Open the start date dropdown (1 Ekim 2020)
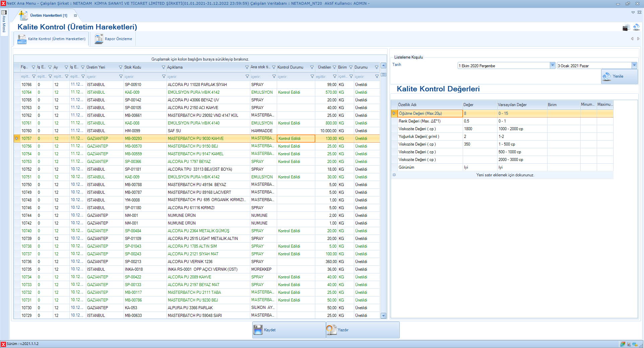 coord(553,66)
